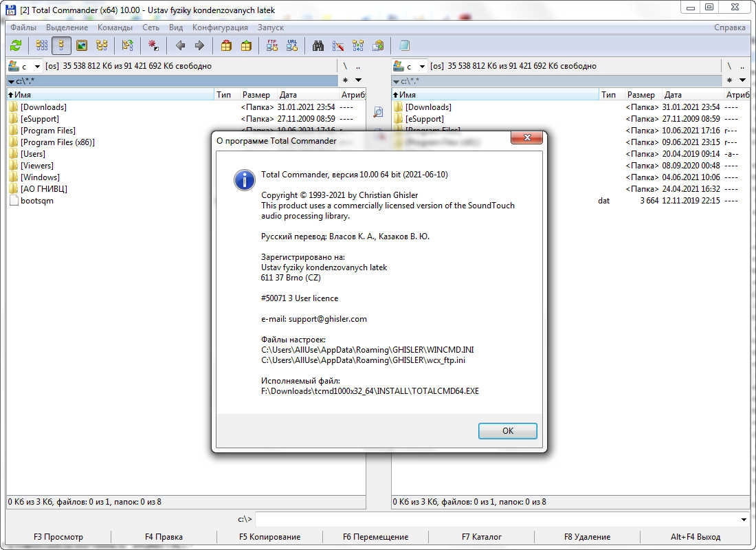Screen dimensions: 756x550
Task: Click the Windows folder icon in left panel
Action: click(14, 177)
